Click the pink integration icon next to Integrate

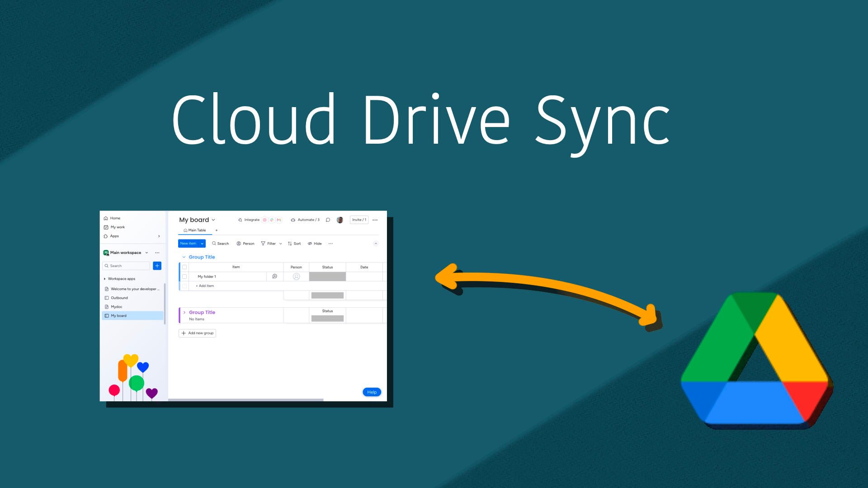265,220
